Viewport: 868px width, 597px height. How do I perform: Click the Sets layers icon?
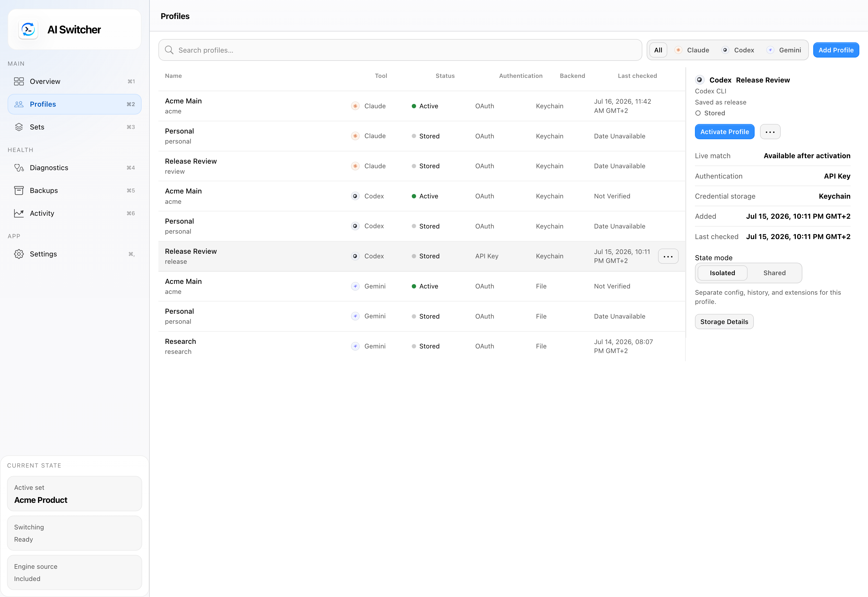click(x=19, y=127)
